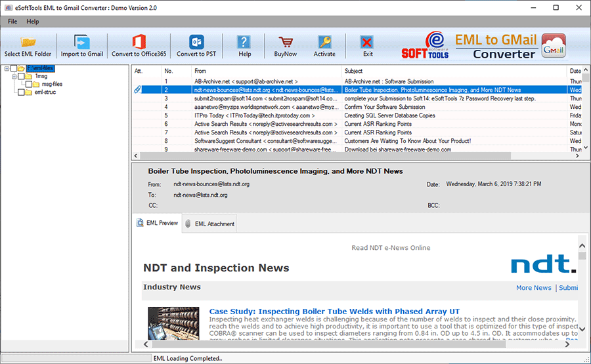The width and height of the screenshot is (591, 364).
Task: Open the Activate key icon
Action: click(x=324, y=46)
